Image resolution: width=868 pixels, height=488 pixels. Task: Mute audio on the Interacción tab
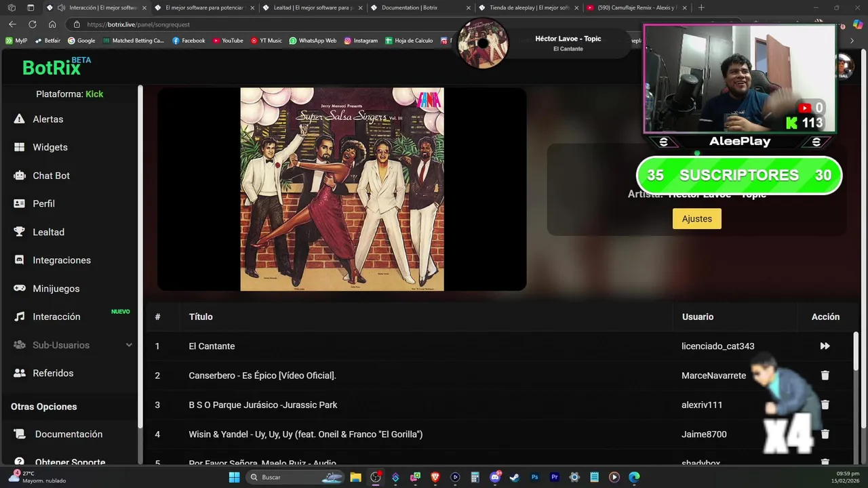click(61, 7)
